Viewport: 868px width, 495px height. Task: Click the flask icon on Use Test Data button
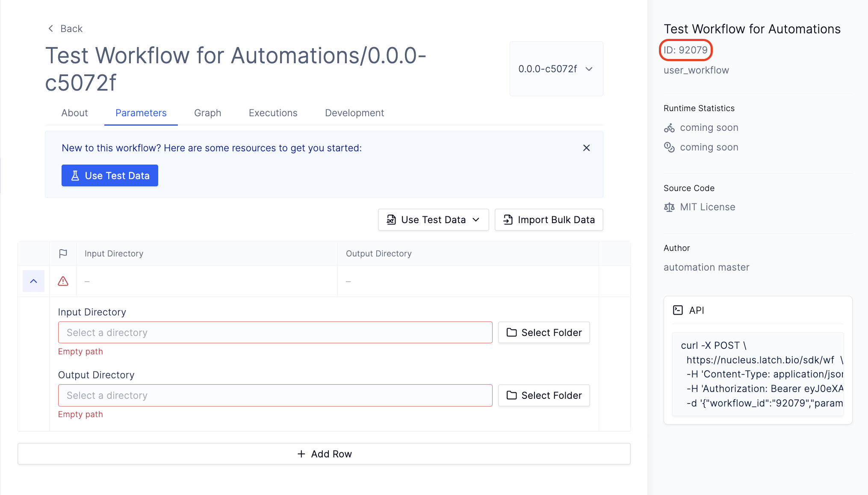75,175
